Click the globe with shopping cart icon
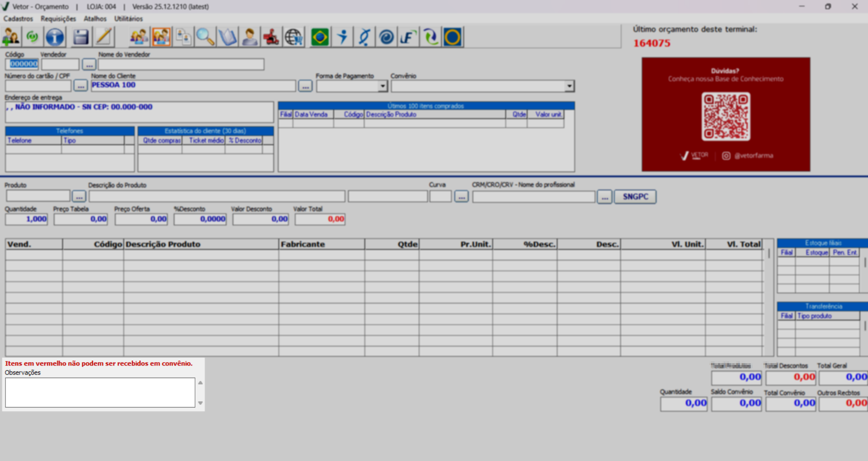This screenshot has width=868, height=461. click(294, 37)
